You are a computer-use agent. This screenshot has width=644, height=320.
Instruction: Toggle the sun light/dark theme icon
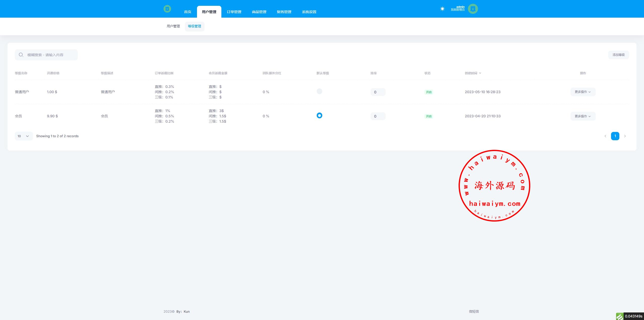(x=442, y=9)
